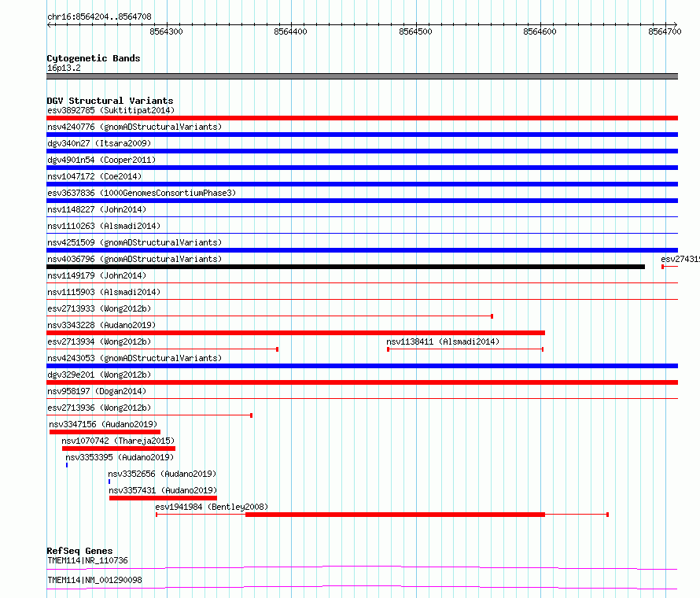Open esv1941984 (Bentley2008) variant
This screenshot has height=598, width=700.
(212, 507)
